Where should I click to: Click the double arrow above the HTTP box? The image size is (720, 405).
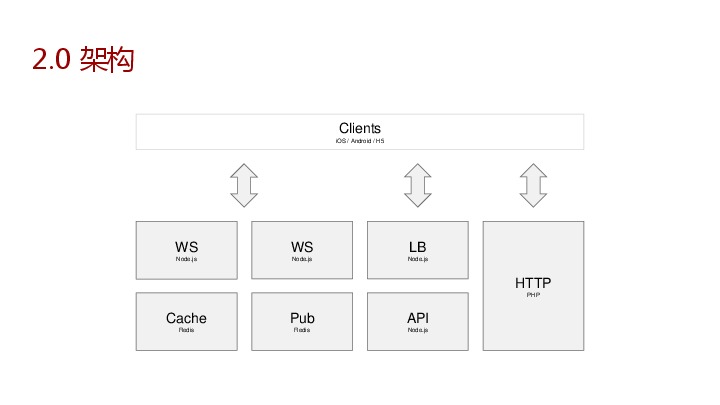tap(533, 186)
